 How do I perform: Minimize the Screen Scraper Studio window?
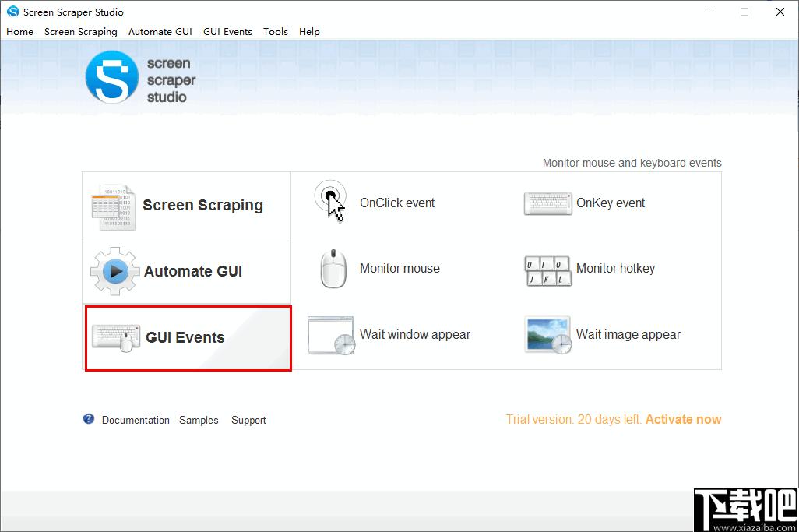pyautogui.click(x=709, y=12)
